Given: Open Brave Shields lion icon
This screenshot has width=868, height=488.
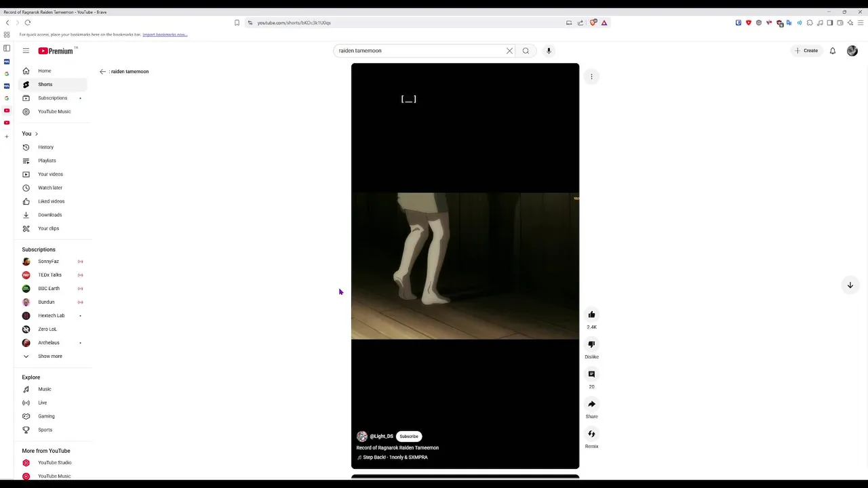Looking at the screenshot, I should click(x=593, y=22).
